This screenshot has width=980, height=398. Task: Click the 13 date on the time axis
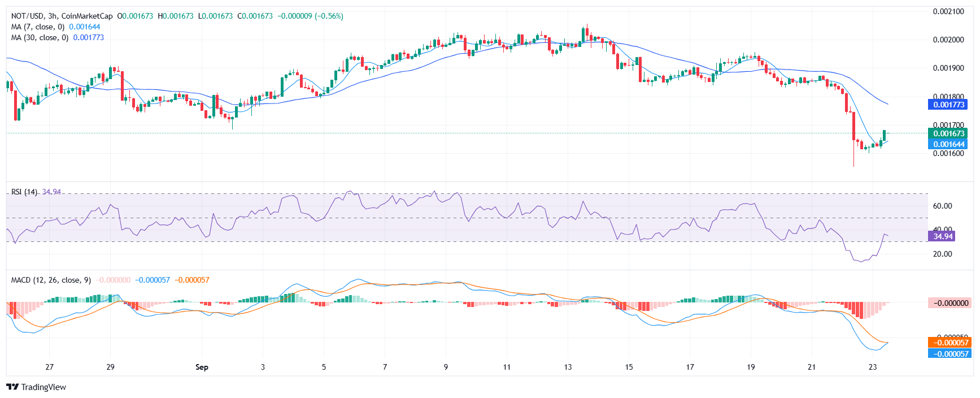(x=568, y=367)
